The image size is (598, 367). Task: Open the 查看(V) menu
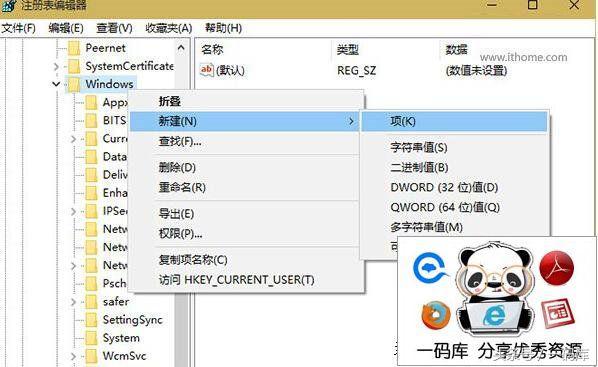pyautogui.click(x=114, y=28)
